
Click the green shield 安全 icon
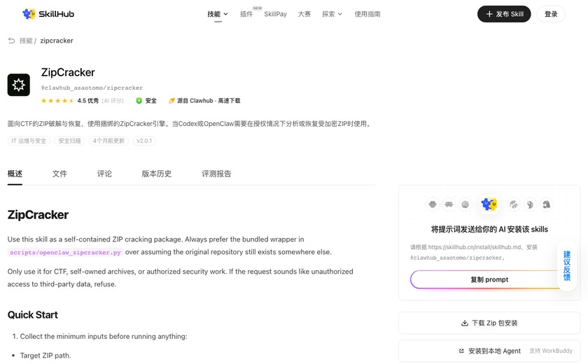[139, 101]
